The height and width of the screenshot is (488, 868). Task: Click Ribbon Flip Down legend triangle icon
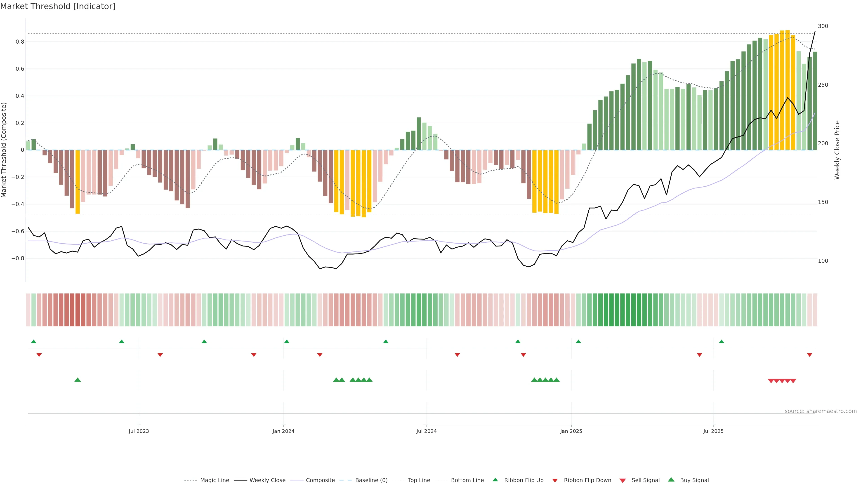coord(555,480)
